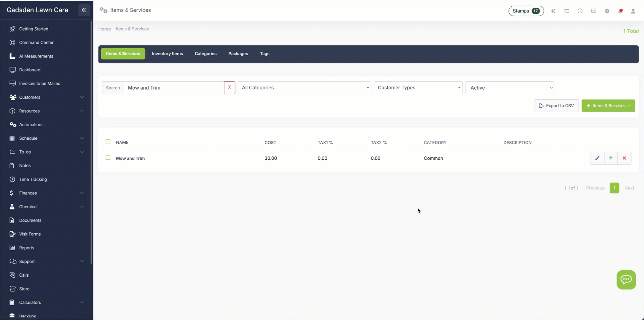Open the Active status dropdown
The width and height of the screenshot is (644, 320).
coord(509,88)
